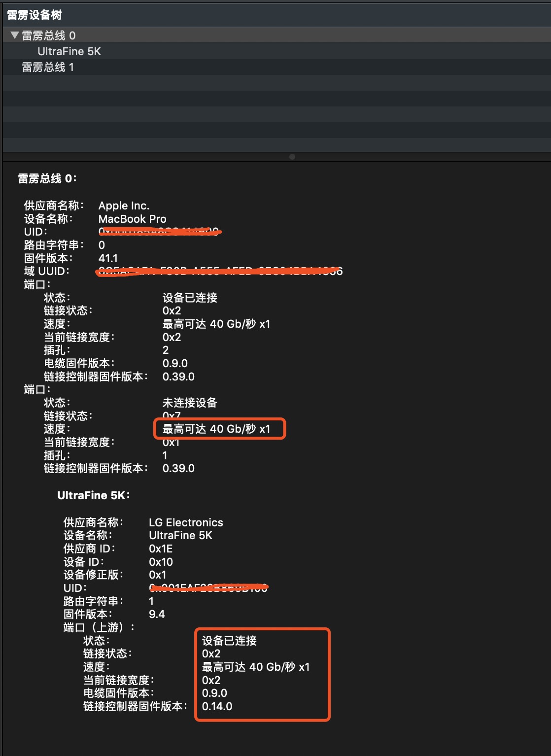This screenshot has width=551, height=756.
Task: Click the pane splitter dot handle
Action: click(x=292, y=157)
